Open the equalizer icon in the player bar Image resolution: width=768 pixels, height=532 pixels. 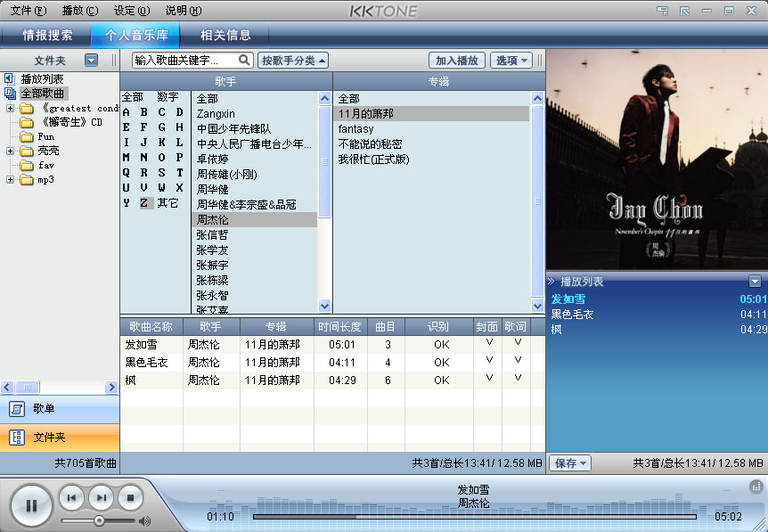click(x=756, y=486)
